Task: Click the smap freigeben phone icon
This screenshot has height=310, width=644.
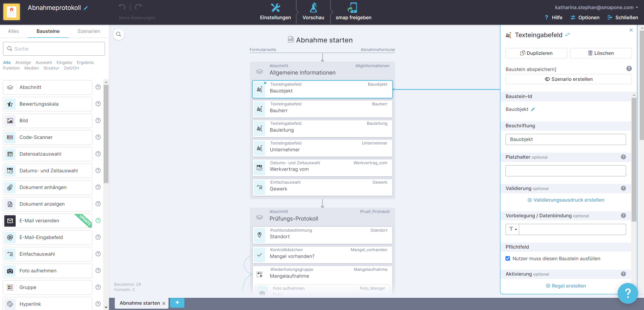Action: tap(353, 8)
